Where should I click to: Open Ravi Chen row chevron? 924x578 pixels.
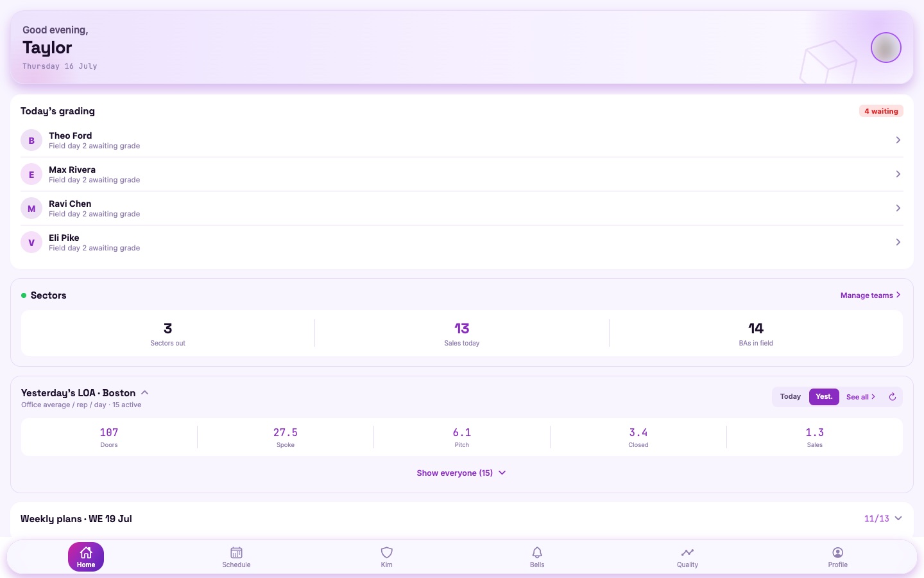pos(898,208)
